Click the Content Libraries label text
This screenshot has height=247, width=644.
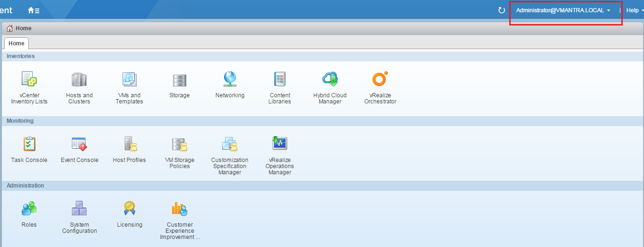coord(280,98)
